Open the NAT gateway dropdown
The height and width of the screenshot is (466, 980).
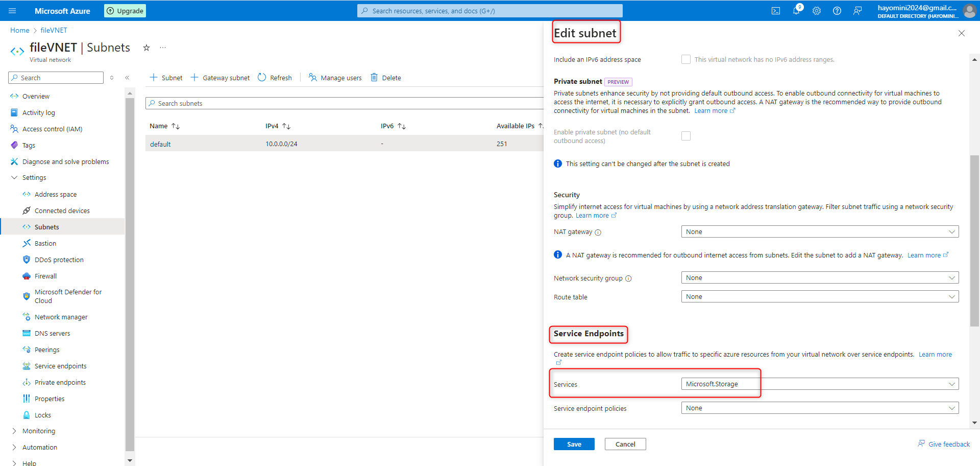click(820, 231)
